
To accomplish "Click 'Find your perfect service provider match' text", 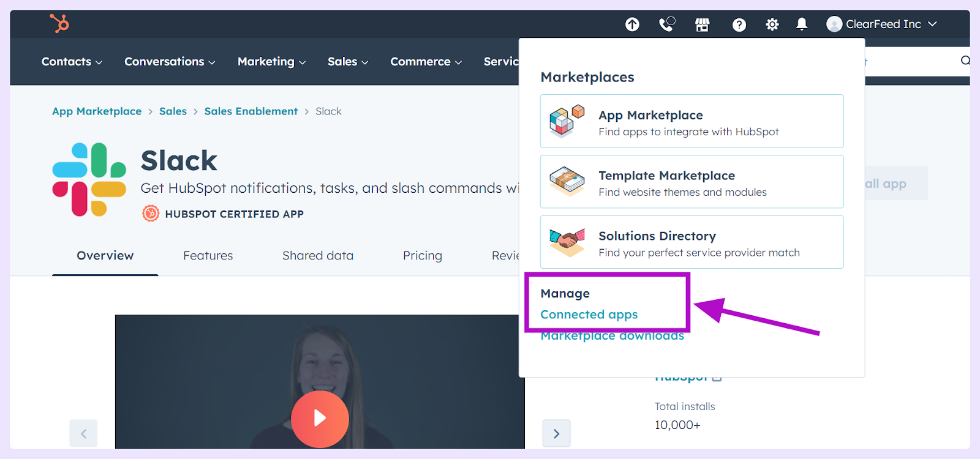I will 699,253.
